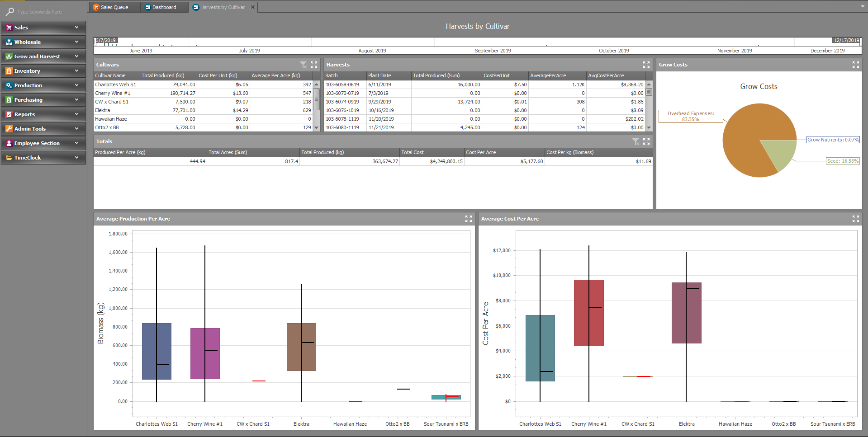Click the search magnifier icon
868x437 pixels.
9,12
